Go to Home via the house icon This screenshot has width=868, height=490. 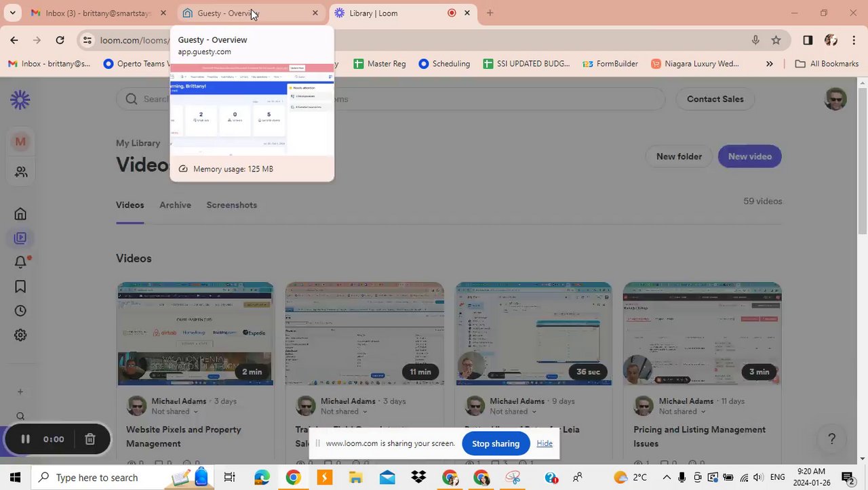[x=20, y=213]
